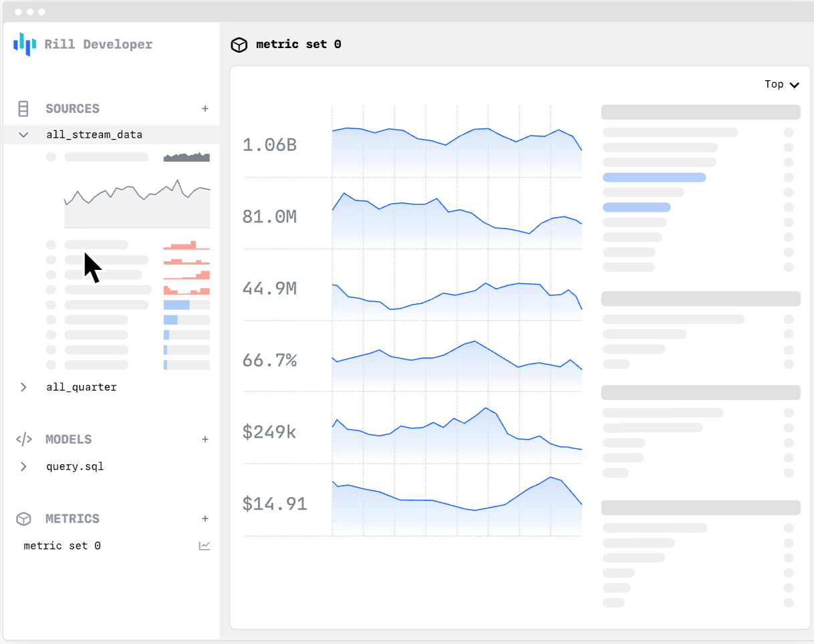This screenshot has width=814, height=644.
Task: Open the chart icon next to metric set 0
Action: (205, 545)
